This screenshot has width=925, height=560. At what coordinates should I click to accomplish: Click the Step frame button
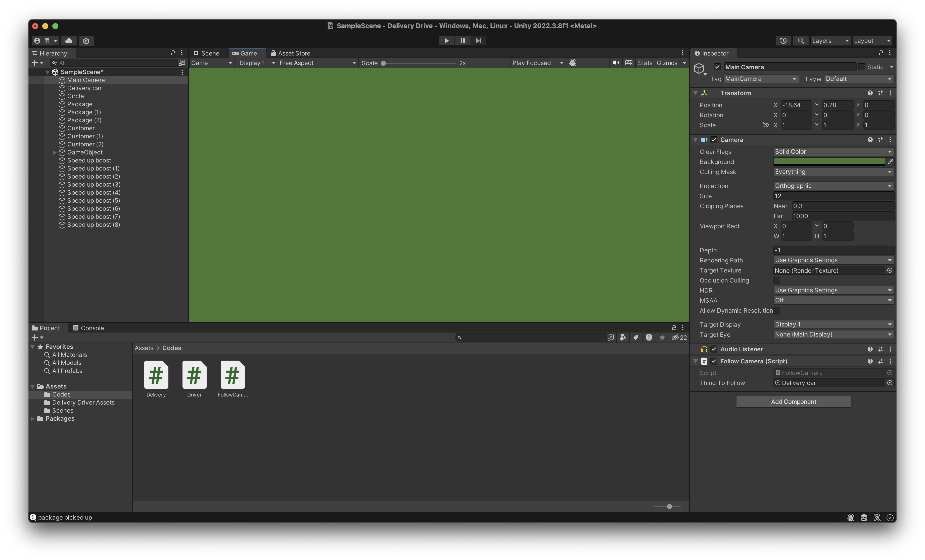tap(478, 40)
